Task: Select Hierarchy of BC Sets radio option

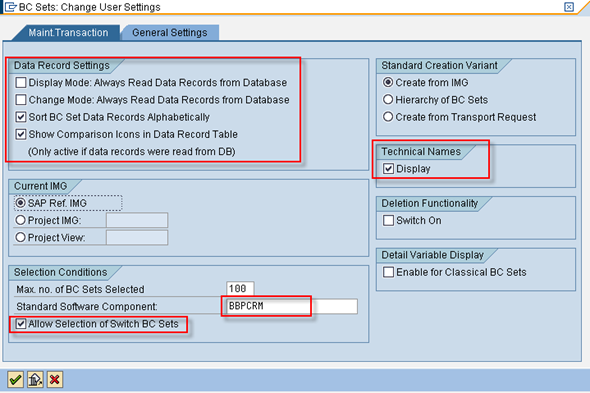Action: click(x=388, y=100)
